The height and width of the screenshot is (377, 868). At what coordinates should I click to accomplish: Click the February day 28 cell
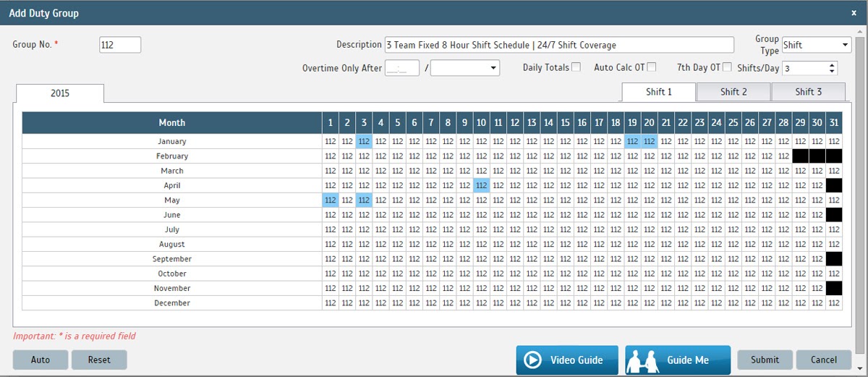pyautogui.click(x=783, y=156)
